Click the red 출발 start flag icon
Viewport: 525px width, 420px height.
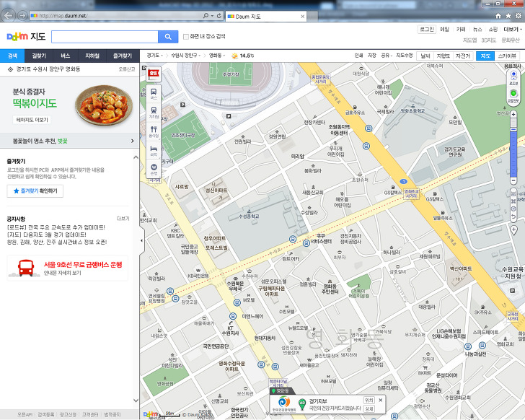pyautogui.click(x=154, y=74)
